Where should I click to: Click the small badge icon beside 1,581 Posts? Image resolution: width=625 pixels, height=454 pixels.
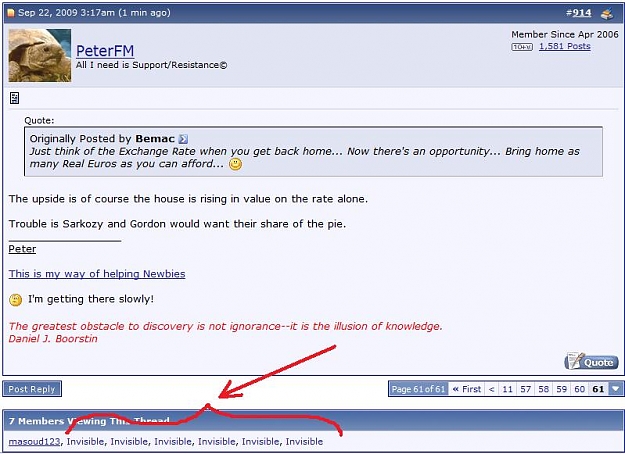522,47
